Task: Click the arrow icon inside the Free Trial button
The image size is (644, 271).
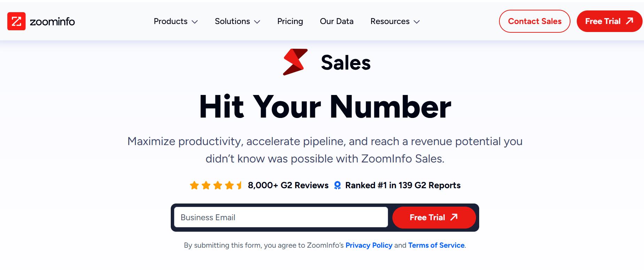Action: point(454,217)
